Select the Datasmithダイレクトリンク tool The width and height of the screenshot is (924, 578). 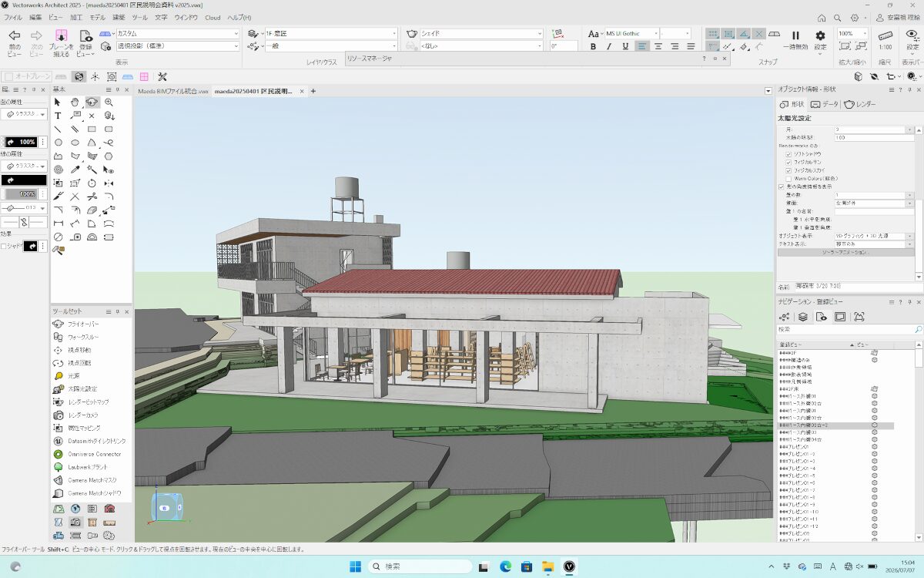pyautogui.click(x=96, y=441)
